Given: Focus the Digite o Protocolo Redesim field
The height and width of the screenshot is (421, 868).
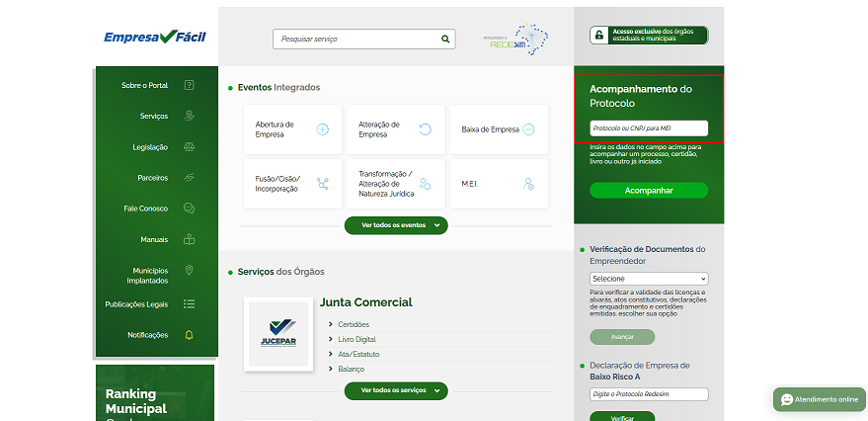Looking at the screenshot, I should click(x=649, y=394).
